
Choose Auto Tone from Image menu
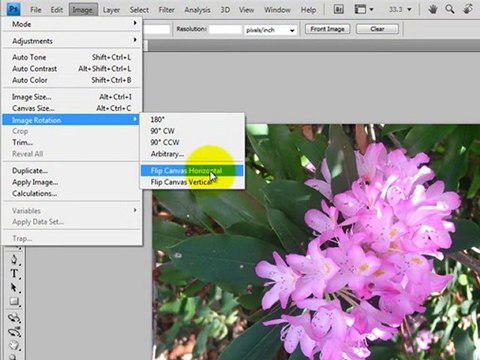pos(72,57)
